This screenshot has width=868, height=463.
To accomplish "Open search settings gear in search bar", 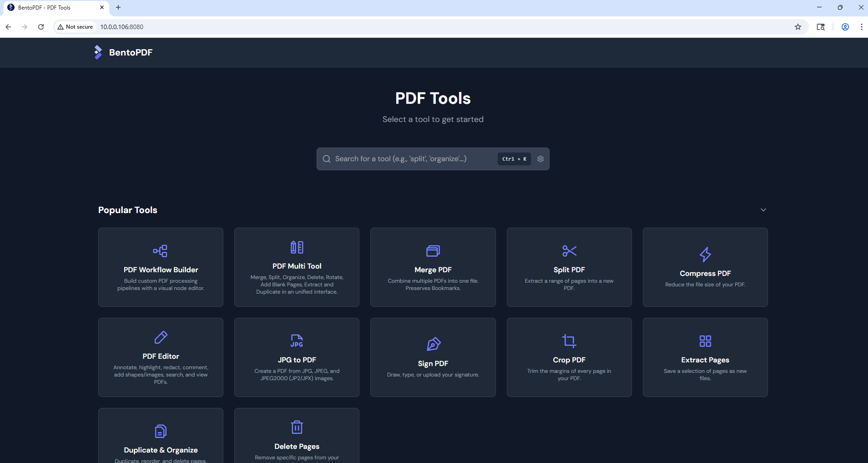I will click(540, 159).
